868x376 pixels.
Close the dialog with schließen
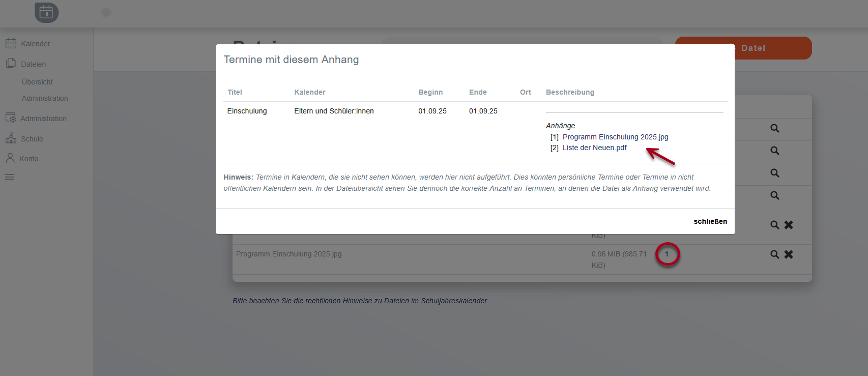pos(710,221)
